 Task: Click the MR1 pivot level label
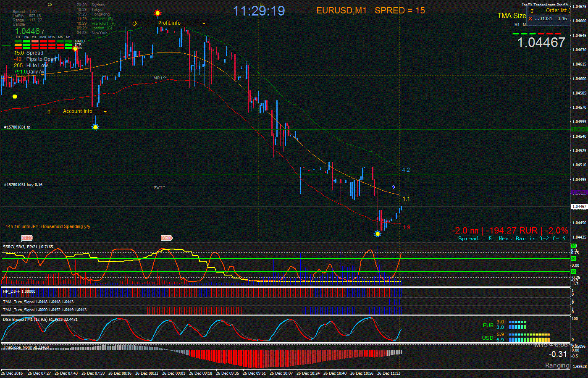[159, 78]
